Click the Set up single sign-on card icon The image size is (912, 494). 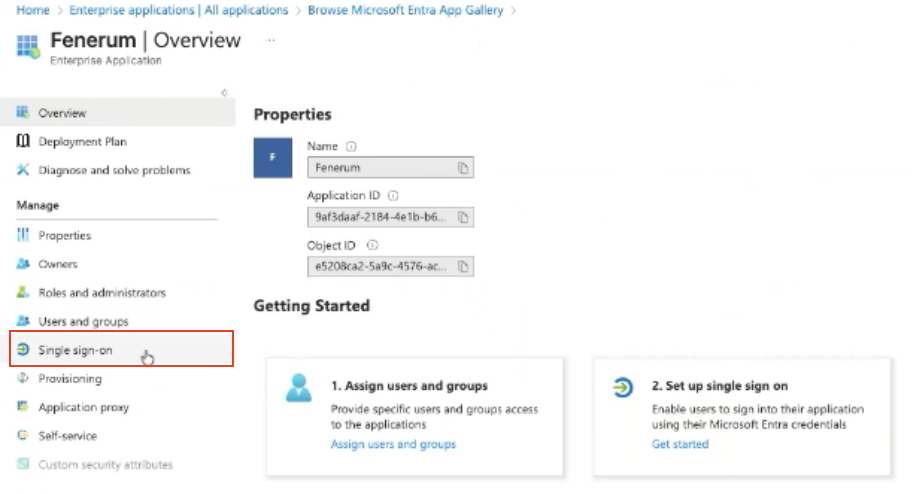click(x=622, y=387)
